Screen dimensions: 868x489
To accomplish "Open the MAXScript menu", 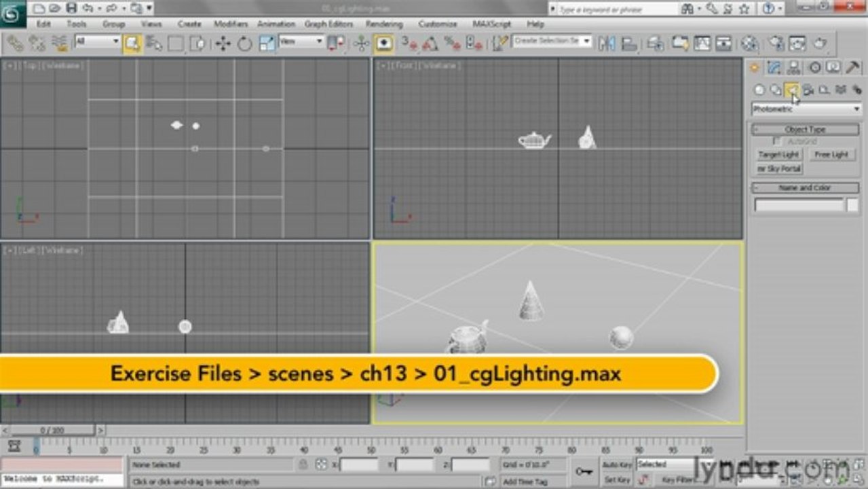I will click(493, 24).
